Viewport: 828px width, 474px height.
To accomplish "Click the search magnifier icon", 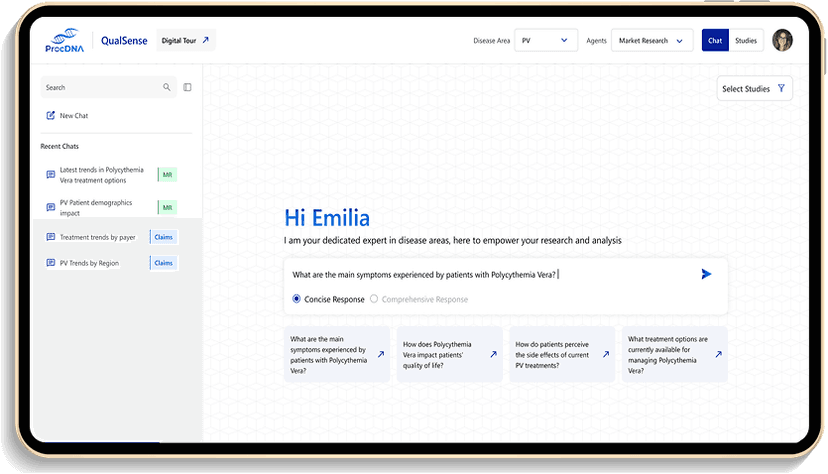I will [167, 87].
